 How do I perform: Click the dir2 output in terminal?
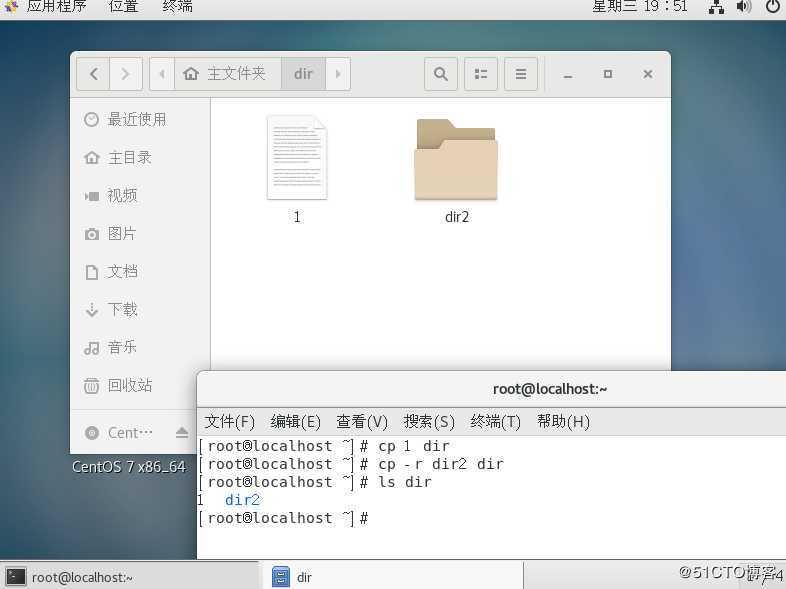242,500
